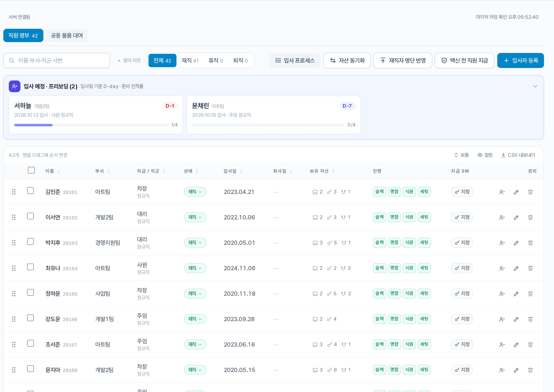Check the checkbox for 김민준
554x392 pixels.
coord(30,191)
